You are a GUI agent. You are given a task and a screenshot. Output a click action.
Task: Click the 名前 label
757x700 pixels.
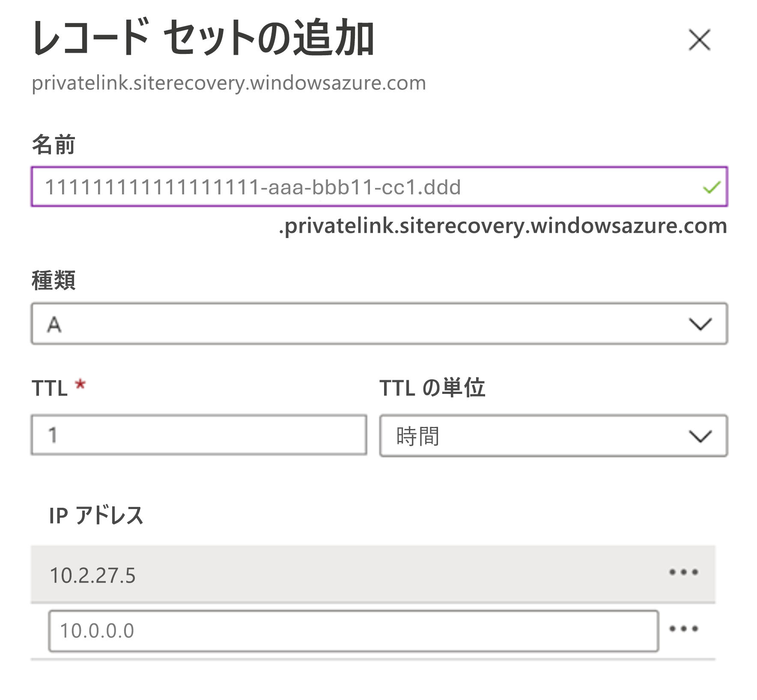click(x=54, y=144)
